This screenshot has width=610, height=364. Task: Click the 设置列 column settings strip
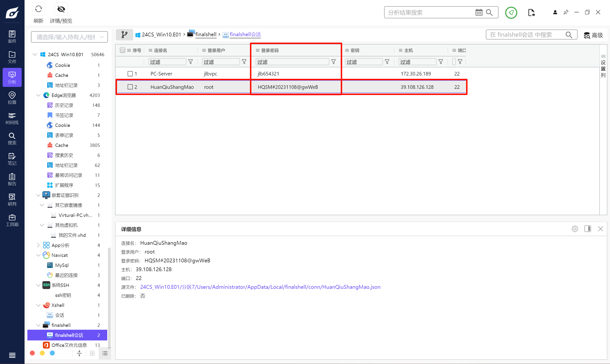603,66
